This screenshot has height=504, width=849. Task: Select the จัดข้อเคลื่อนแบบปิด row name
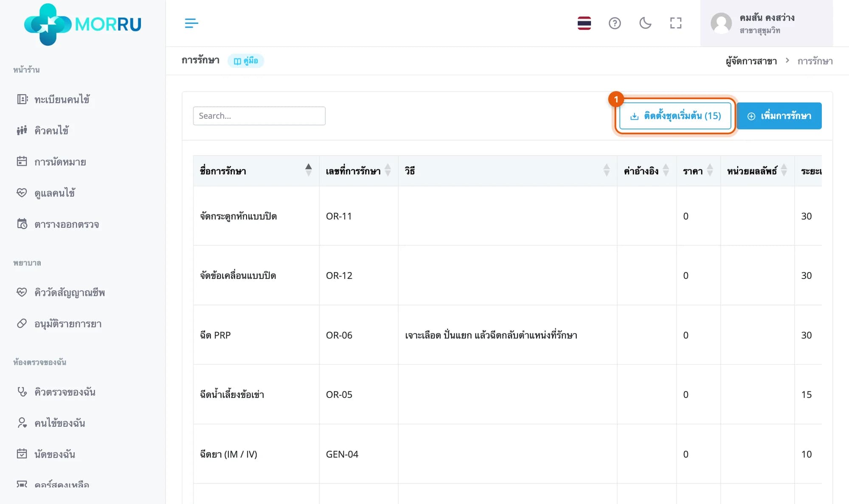coord(238,276)
